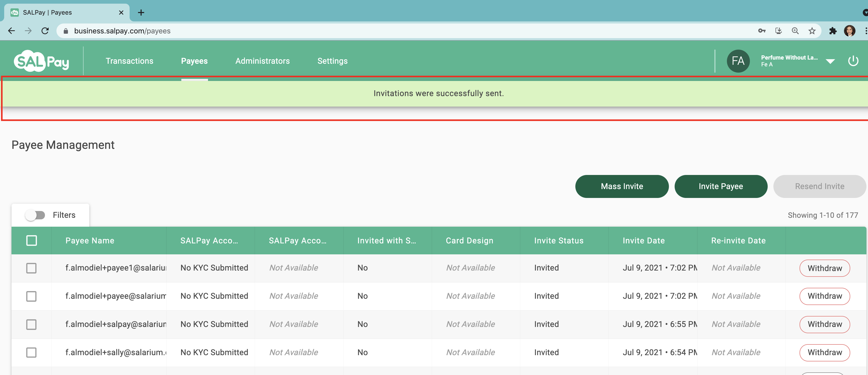Click the install app icon
868x375 pixels.
pos(778,31)
